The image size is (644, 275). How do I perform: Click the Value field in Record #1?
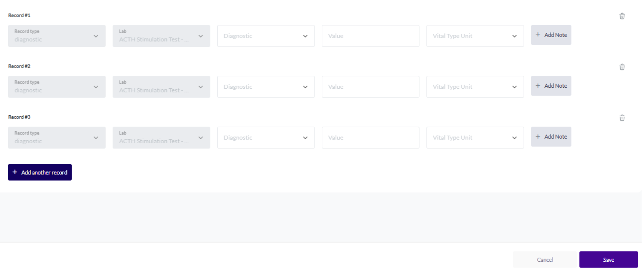coord(370,36)
